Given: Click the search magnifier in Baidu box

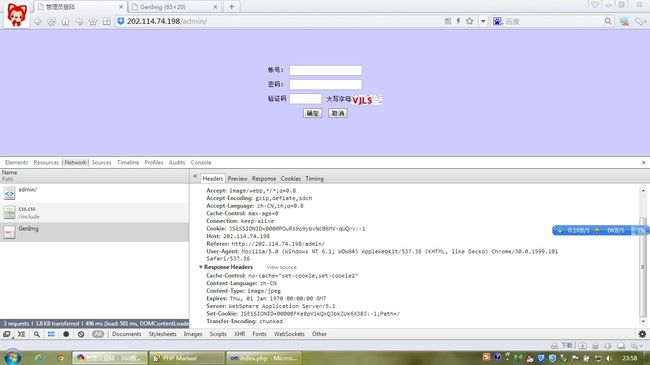Looking at the screenshot, I should point(608,21).
